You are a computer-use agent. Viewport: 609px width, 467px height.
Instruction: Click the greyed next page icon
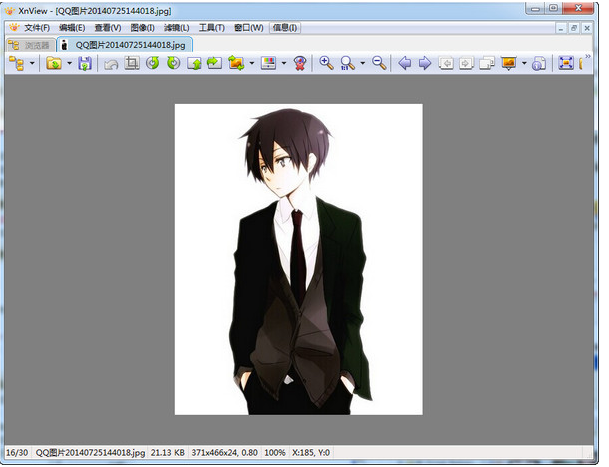466,63
